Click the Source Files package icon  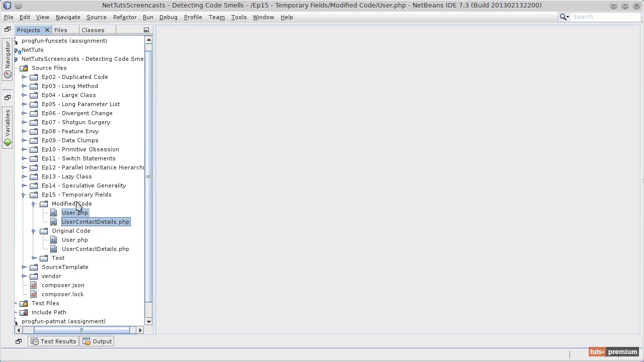[24, 68]
